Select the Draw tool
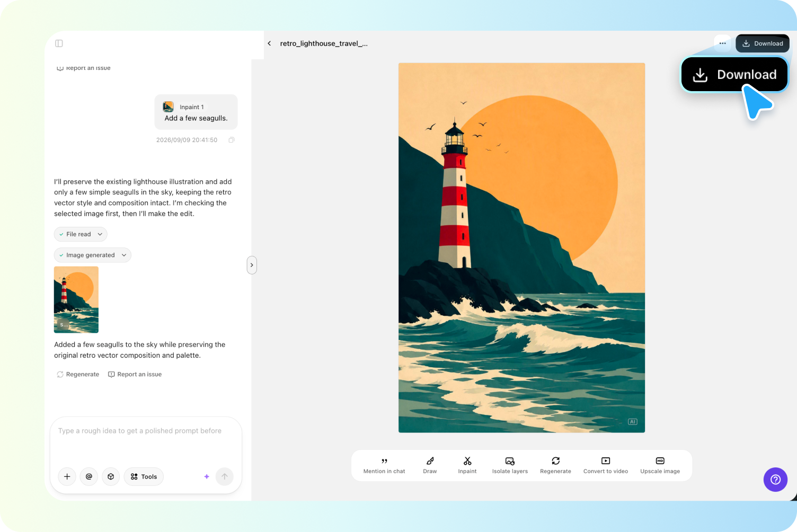The image size is (797, 532). (430, 465)
